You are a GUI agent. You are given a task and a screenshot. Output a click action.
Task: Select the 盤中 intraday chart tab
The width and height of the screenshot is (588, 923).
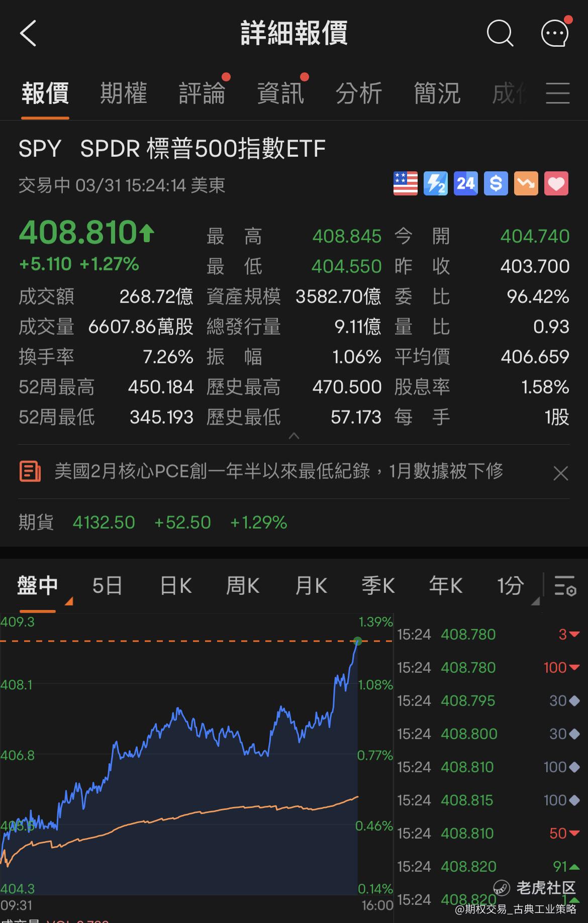(x=38, y=586)
